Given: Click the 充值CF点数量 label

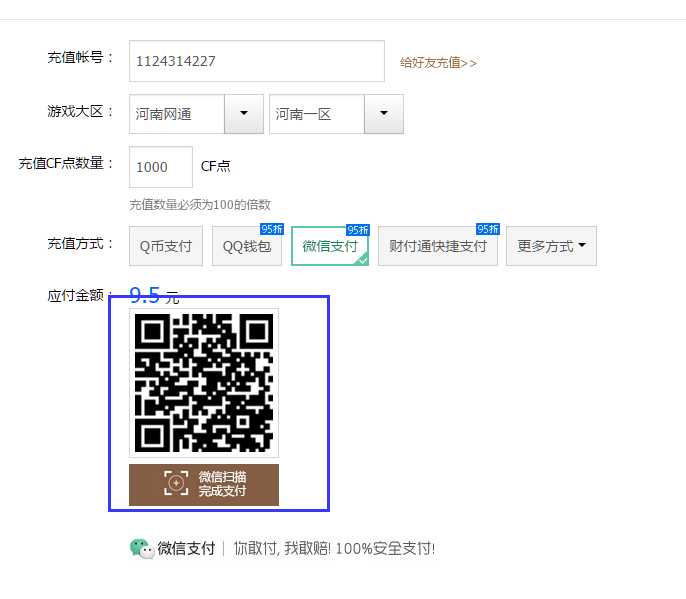Looking at the screenshot, I should pos(66,163).
